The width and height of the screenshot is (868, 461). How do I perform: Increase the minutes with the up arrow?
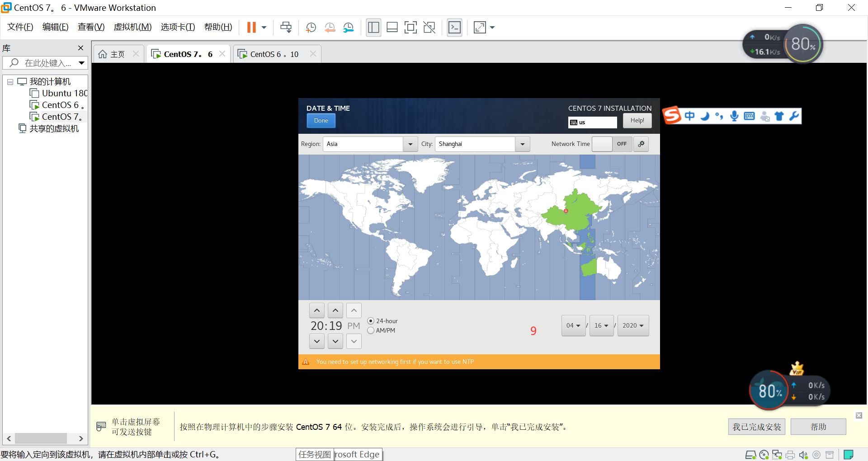335,310
